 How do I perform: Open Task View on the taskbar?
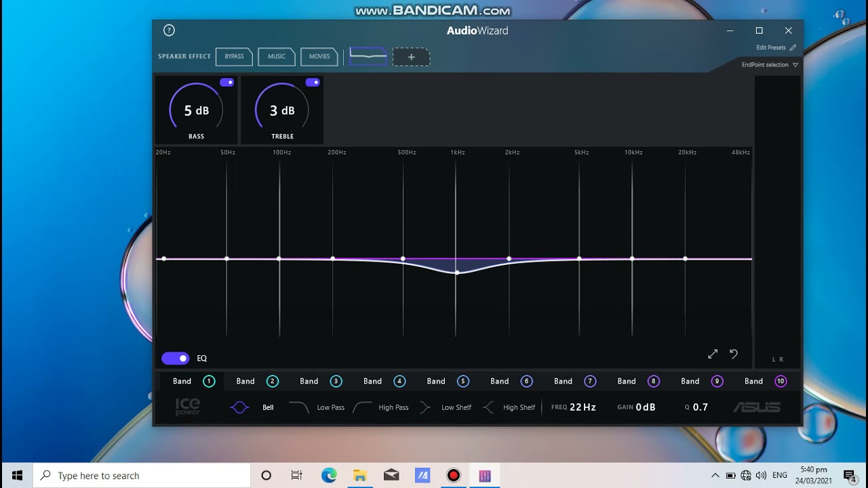(297, 475)
